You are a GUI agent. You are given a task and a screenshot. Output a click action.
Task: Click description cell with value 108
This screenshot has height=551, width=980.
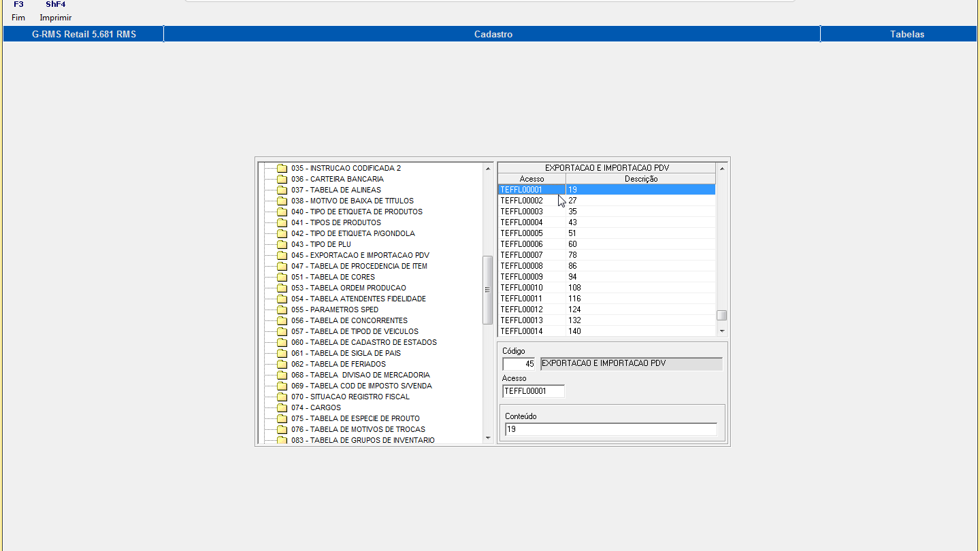pos(640,288)
